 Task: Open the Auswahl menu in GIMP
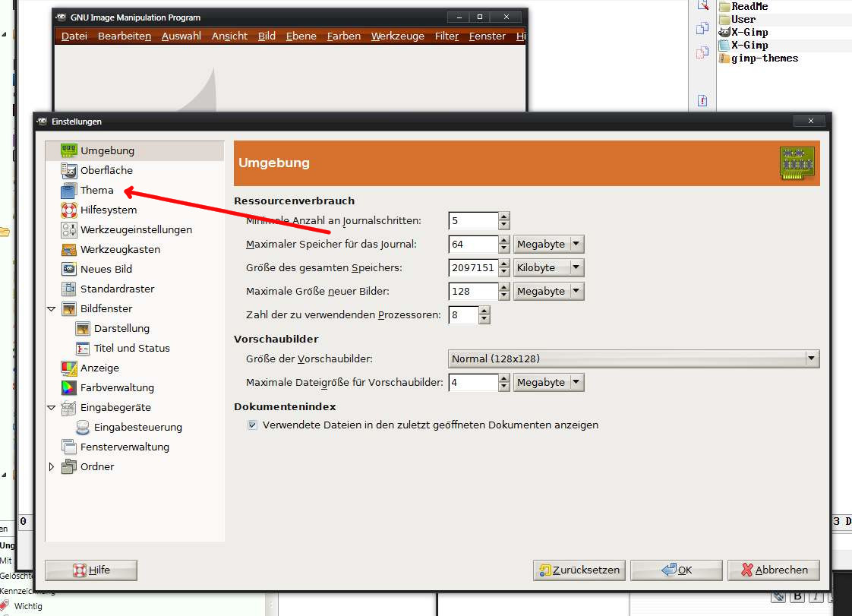(181, 36)
